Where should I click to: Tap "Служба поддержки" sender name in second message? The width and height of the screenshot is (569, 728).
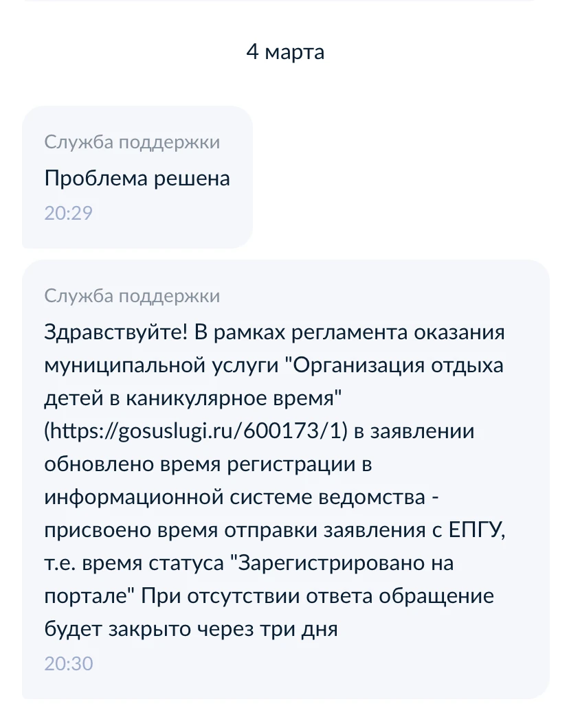[x=132, y=296]
